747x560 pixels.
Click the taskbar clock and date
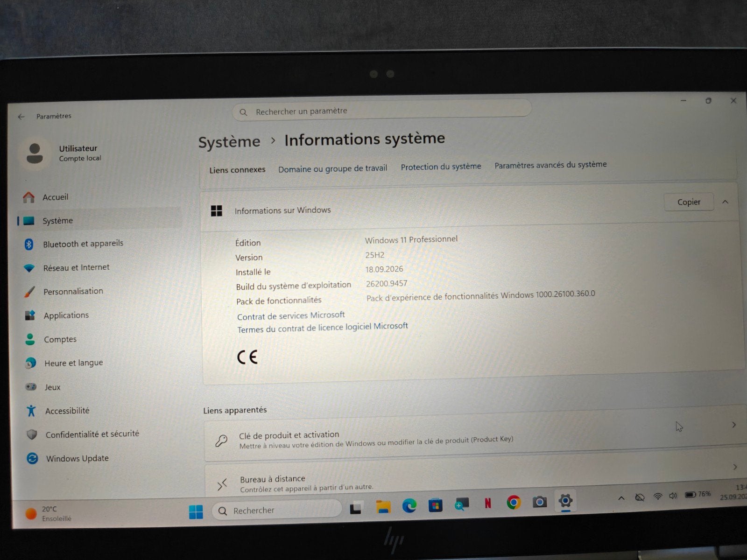[734, 493]
